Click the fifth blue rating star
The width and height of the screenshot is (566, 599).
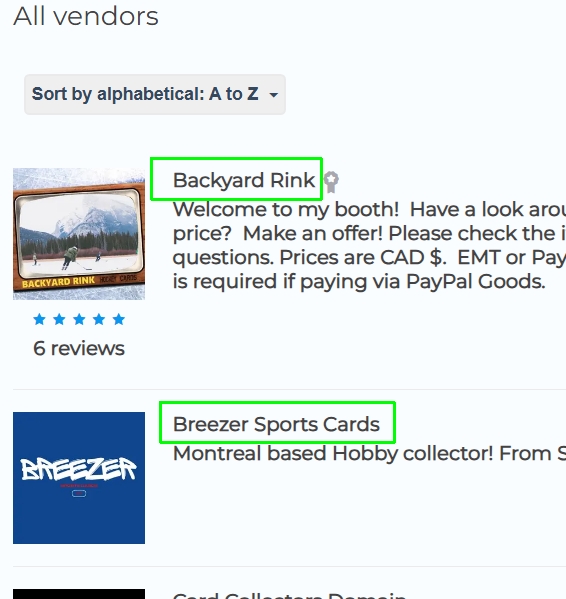(x=119, y=319)
